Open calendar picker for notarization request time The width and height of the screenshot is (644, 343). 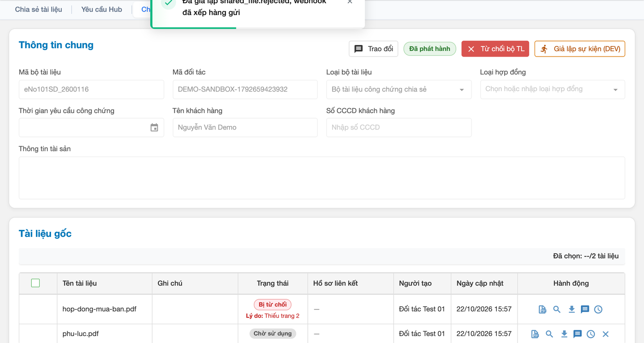pos(154,127)
